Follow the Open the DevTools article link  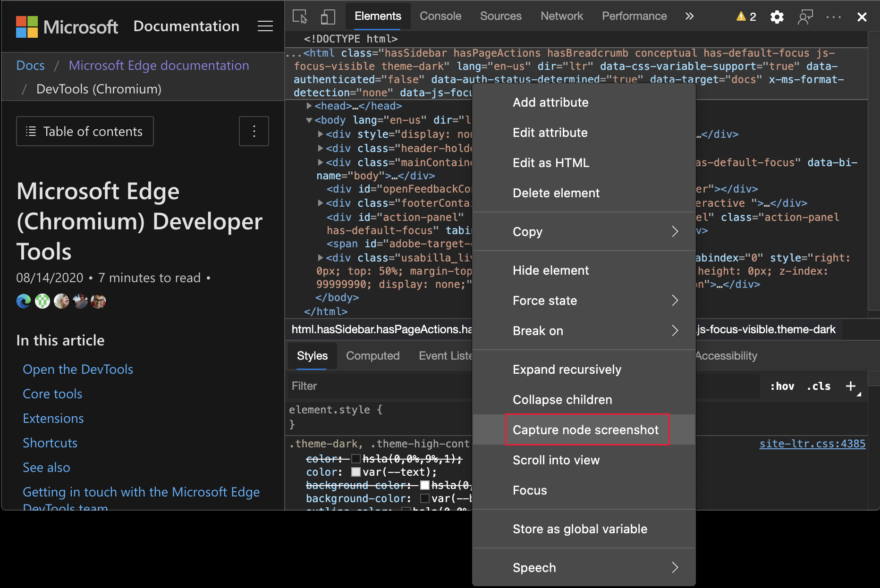coord(77,369)
